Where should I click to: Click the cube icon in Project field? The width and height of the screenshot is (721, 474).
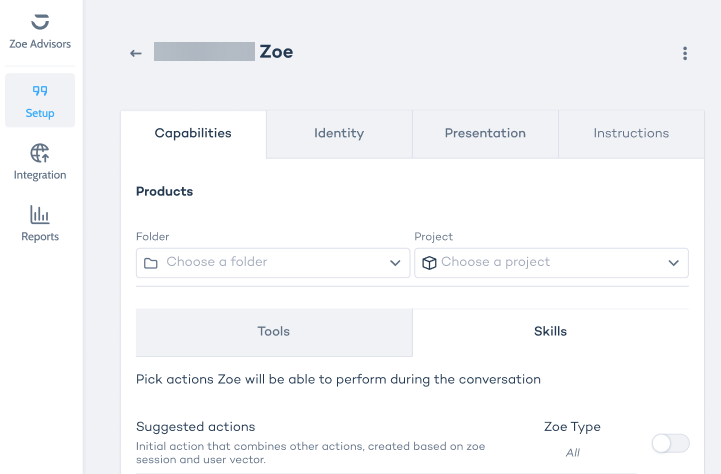point(429,263)
